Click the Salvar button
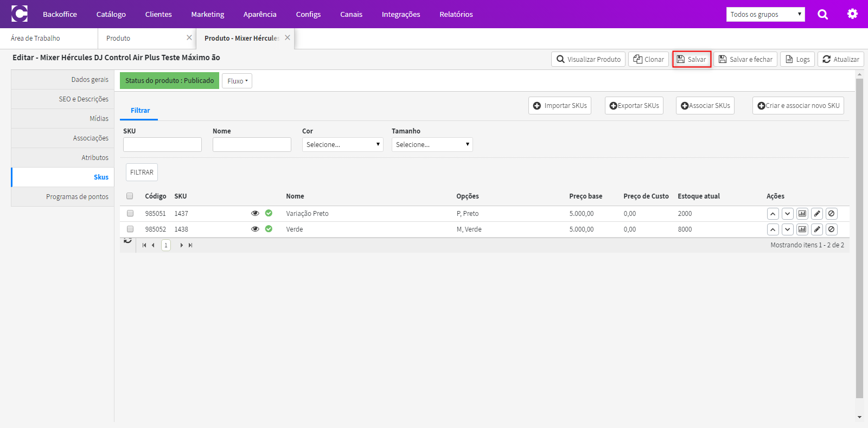The width and height of the screenshot is (868, 428). point(692,59)
